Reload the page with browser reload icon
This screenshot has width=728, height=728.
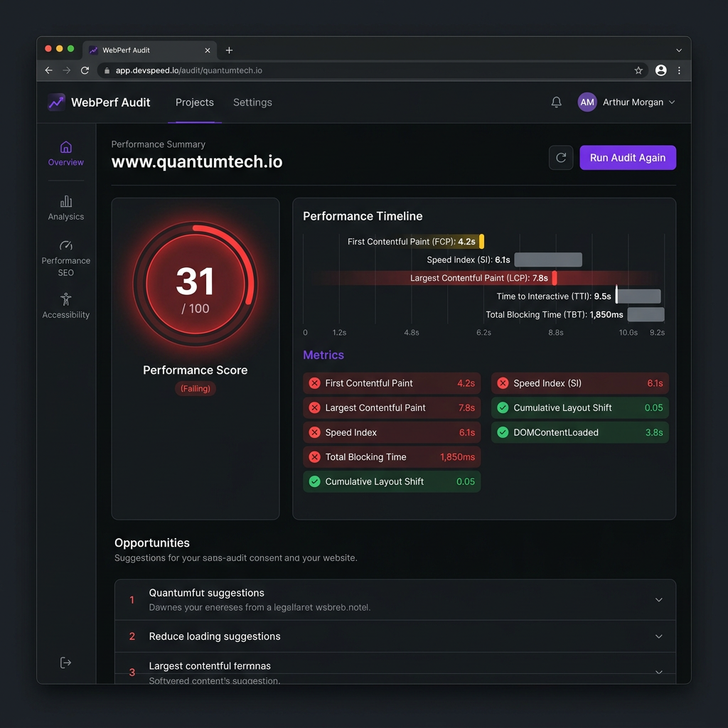pyautogui.click(x=85, y=70)
